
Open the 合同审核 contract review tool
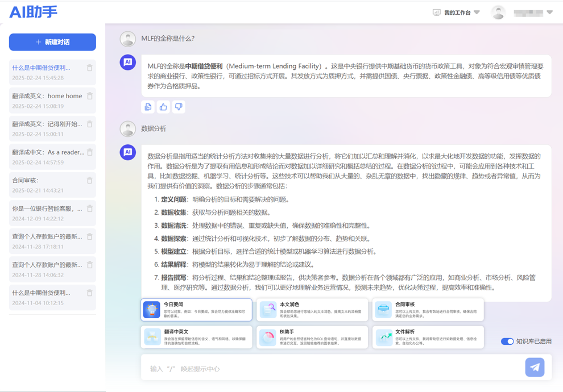pyautogui.click(x=428, y=310)
